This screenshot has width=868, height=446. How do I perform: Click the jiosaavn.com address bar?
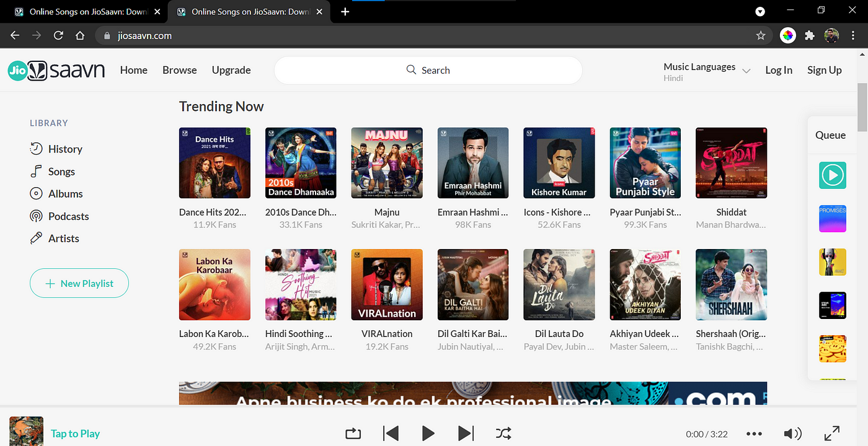point(434,35)
